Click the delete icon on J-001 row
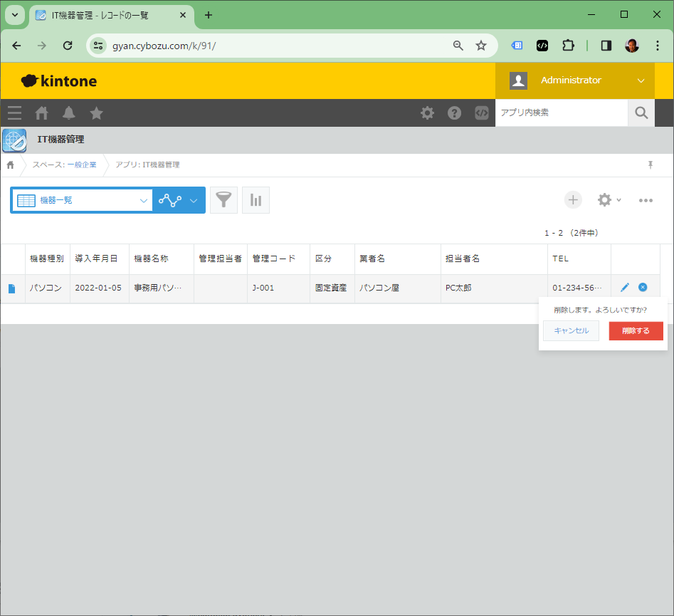 (643, 288)
